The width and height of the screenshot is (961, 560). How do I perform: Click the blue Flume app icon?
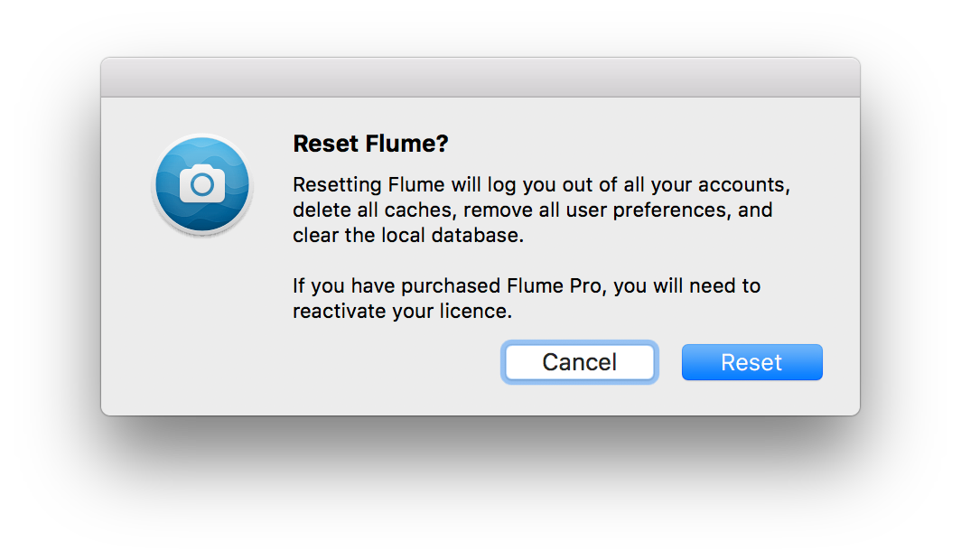[202, 184]
